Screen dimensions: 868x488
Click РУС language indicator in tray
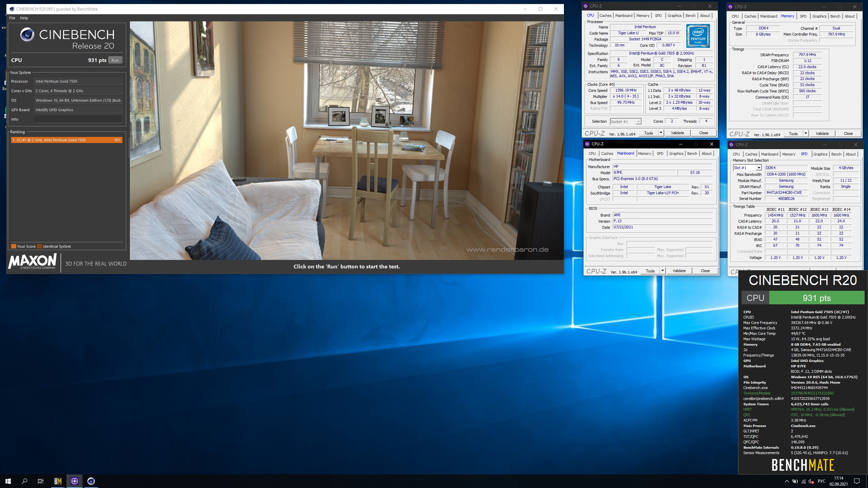(821, 481)
